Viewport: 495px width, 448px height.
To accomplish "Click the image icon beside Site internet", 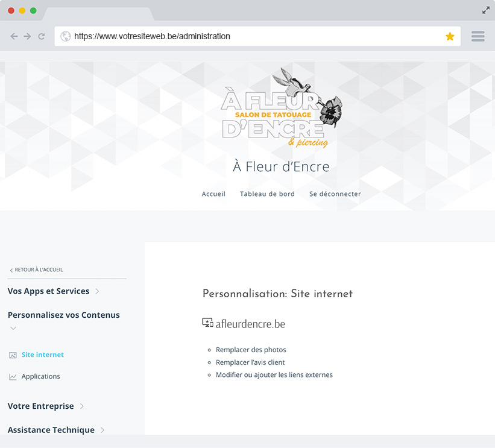I will tap(13, 355).
